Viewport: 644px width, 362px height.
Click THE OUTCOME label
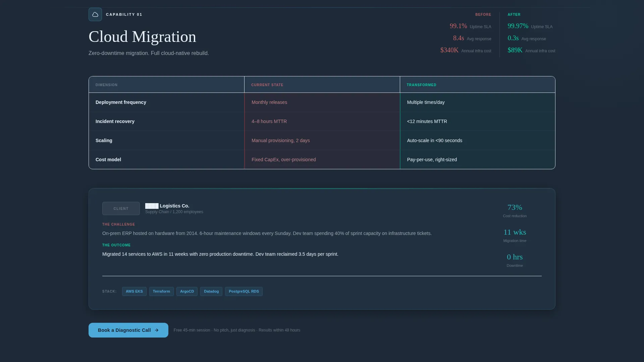(116, 245)
